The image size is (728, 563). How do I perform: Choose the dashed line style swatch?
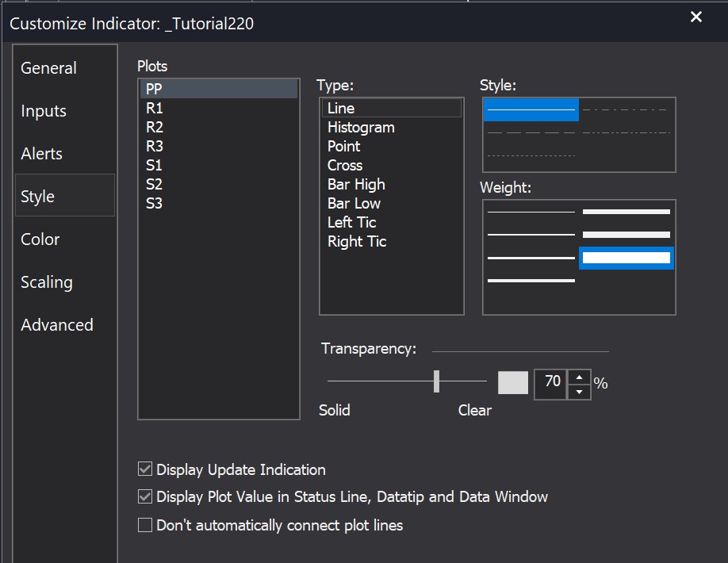[x=531, y=132]
